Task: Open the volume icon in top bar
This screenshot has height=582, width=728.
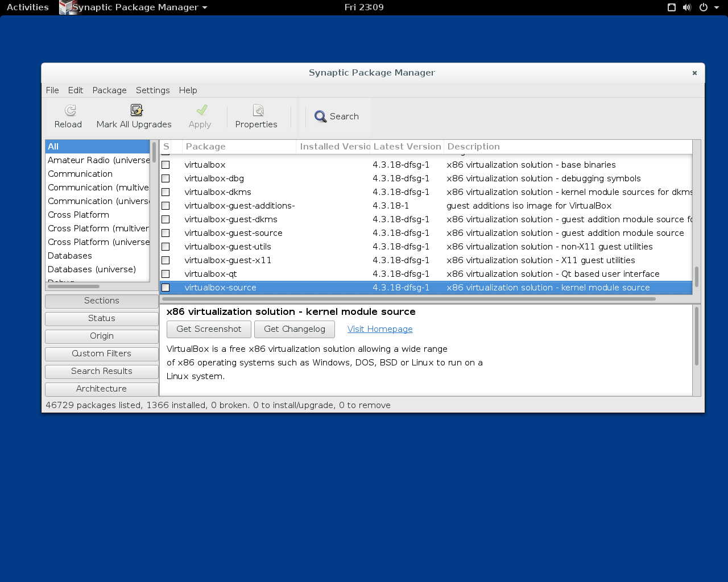Action: tap(687, 7)
